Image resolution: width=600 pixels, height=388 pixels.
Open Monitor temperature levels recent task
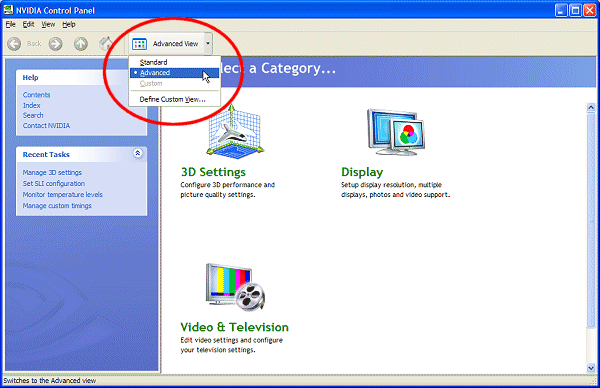[x=62, y=195]
